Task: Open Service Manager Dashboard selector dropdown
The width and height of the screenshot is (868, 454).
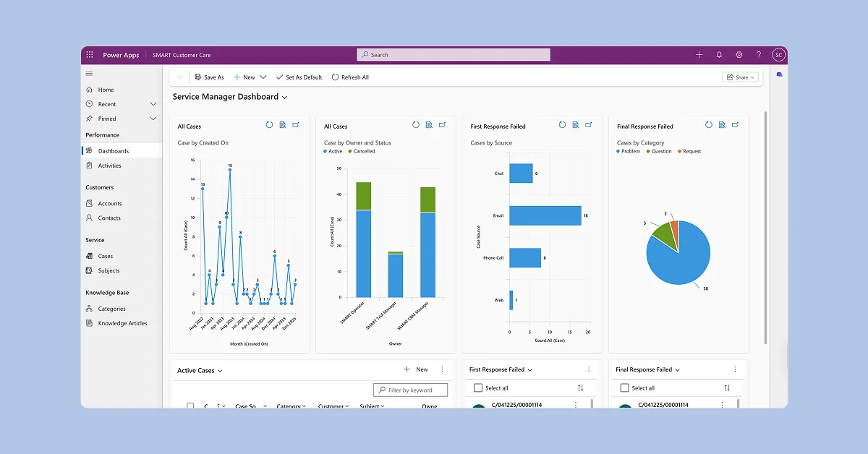Action: coord(284,97)
